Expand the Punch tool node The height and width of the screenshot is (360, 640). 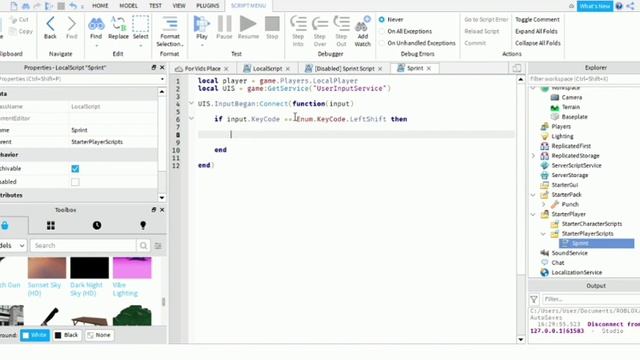click(543, 204)
